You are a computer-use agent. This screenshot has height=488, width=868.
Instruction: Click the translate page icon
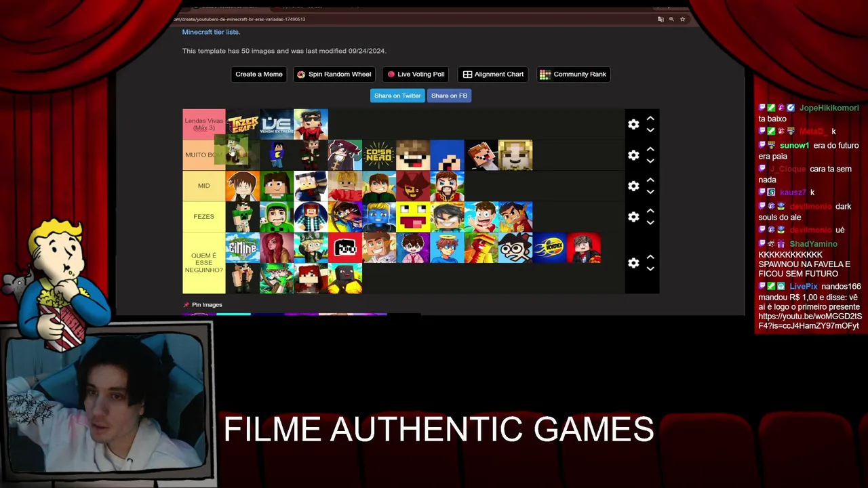pyautogui.click(x=660, y=19)
